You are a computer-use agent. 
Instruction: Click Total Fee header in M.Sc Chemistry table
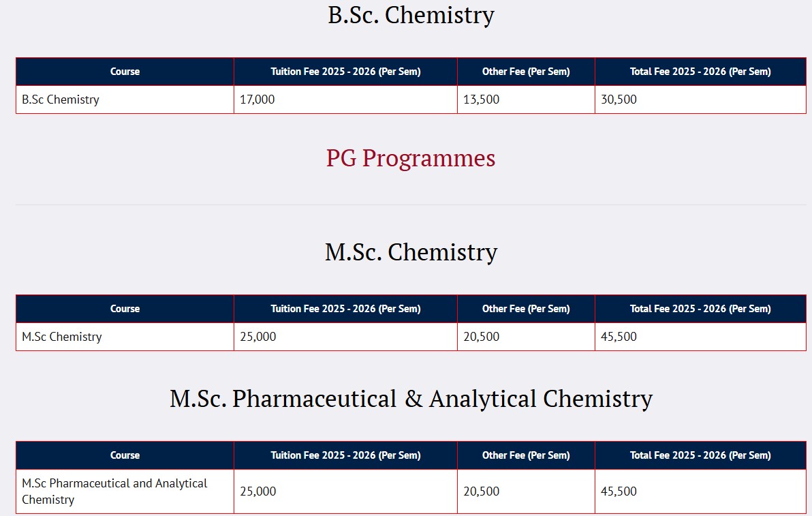700,309
